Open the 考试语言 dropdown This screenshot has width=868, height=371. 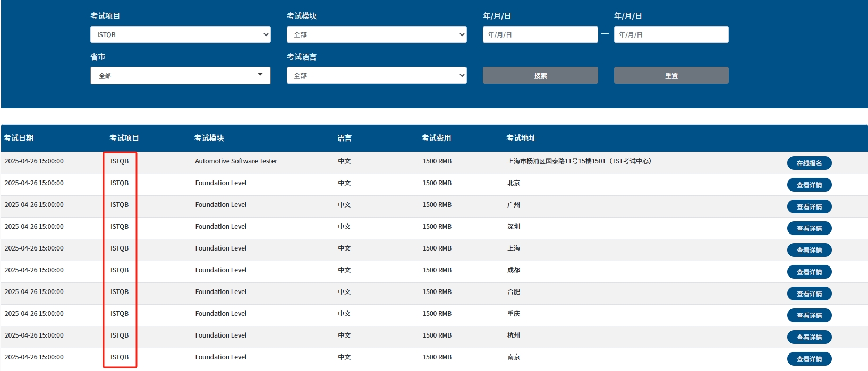point(377,75)
